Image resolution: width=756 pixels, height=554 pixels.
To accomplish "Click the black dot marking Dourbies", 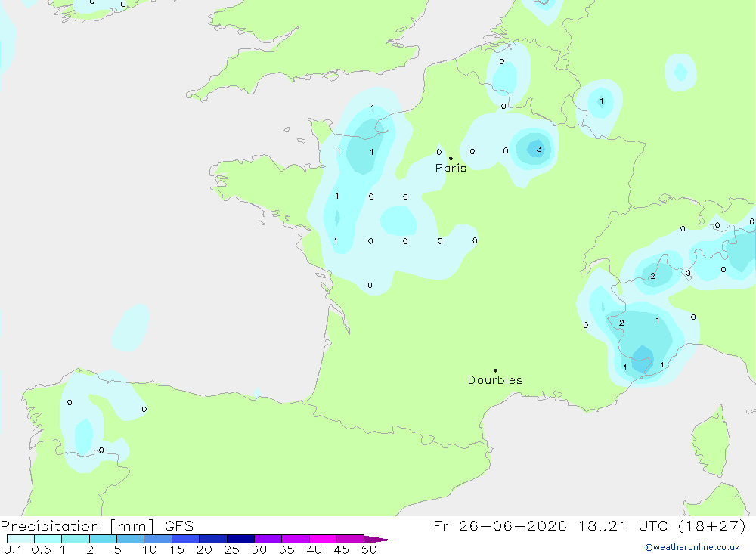I will [x=495, y=370].
